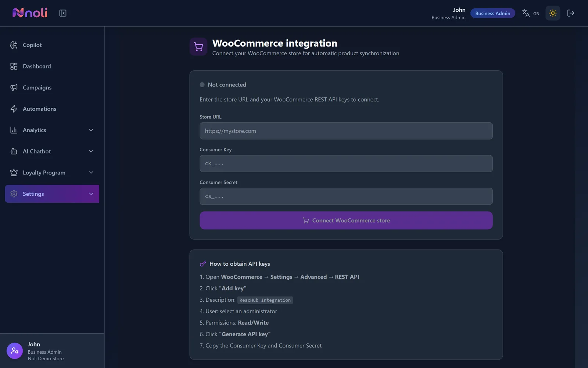Go to Dashboard in sidebar
The image size is (588, 368).
tap(52, 66)
